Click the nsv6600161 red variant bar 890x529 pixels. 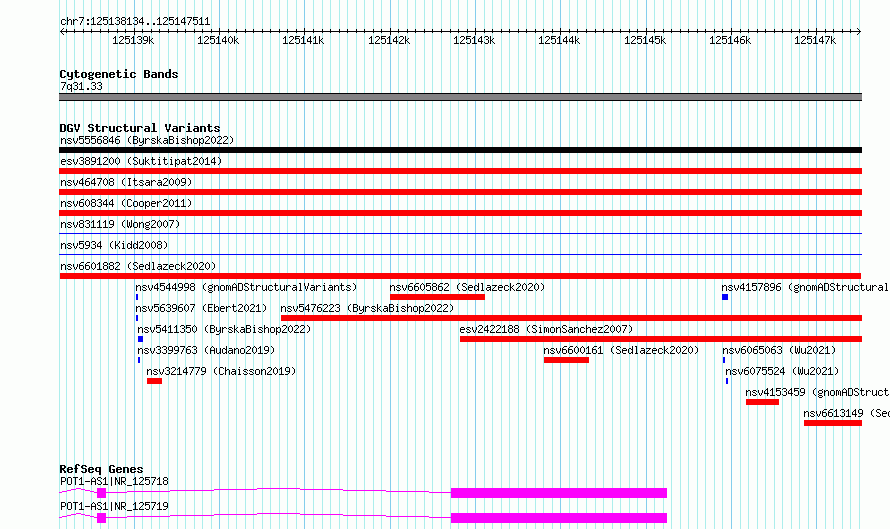click(566, 360)
